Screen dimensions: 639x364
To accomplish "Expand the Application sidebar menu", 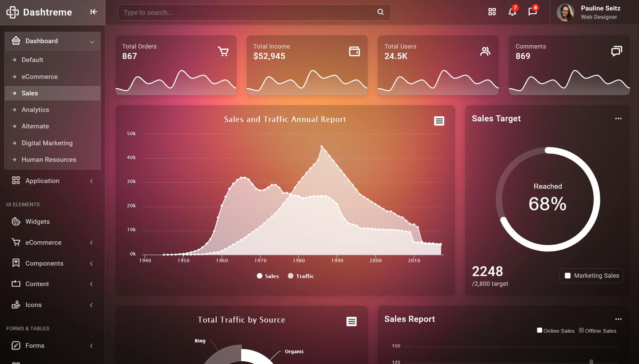I will click(53, 181).
